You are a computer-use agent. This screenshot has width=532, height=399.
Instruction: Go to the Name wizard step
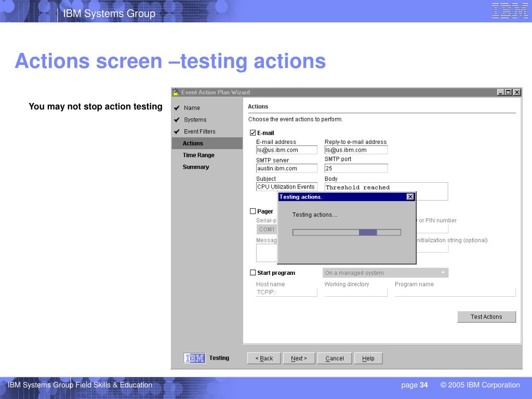click(192, 108)
